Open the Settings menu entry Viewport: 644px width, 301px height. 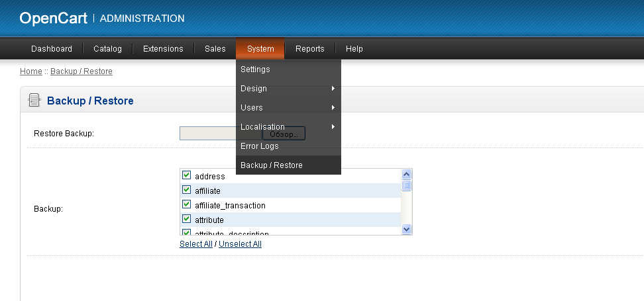point(255,69)
